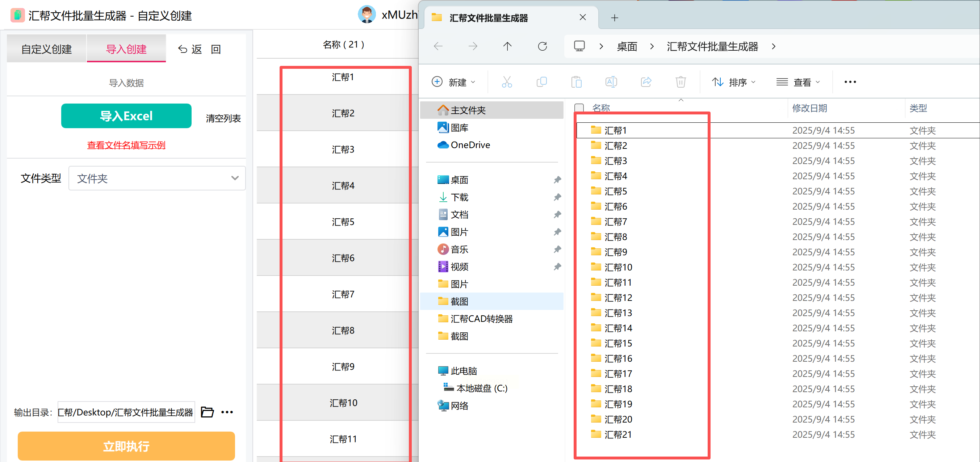980x462 pixels.
Task: Click the 汇帮 app logo icon in title bar
Action: pos(17,15)
